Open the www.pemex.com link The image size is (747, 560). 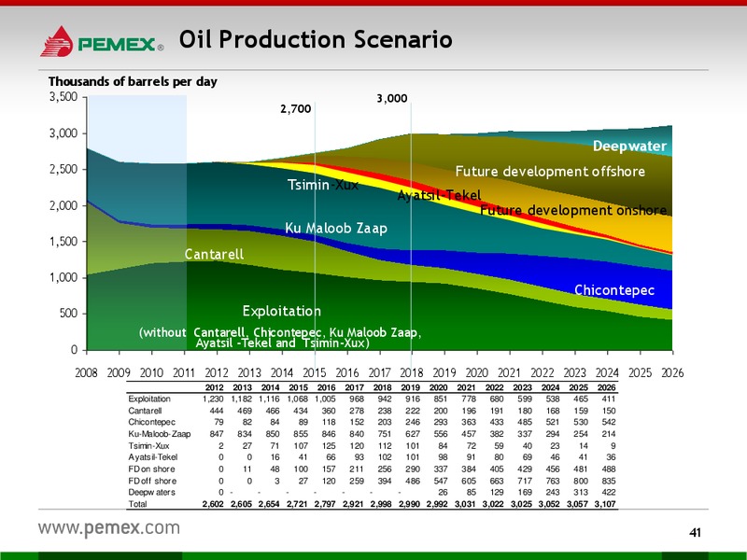point(109,528)
